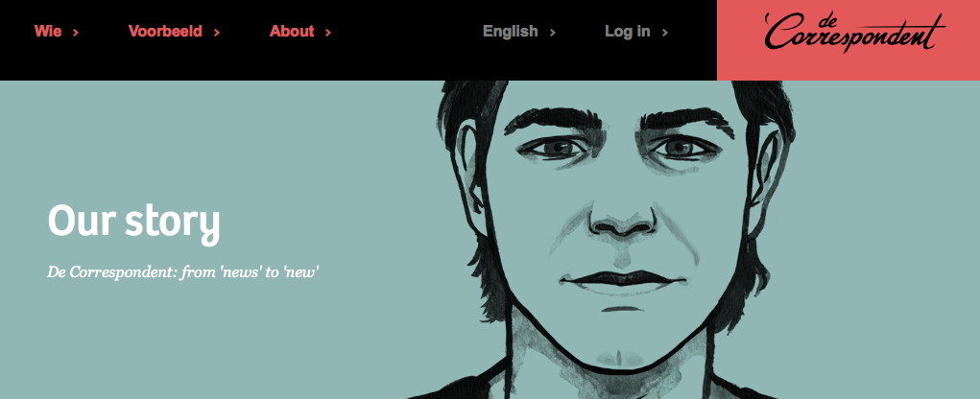Expand the chevron next to About

(328, 33)
